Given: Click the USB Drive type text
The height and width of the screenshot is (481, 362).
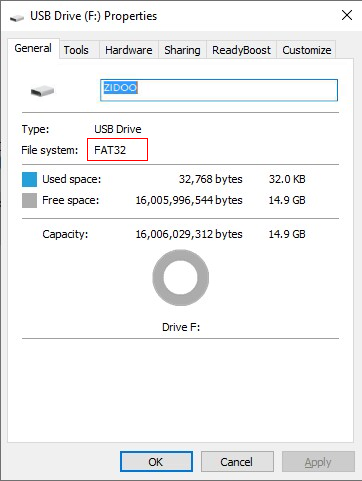Looking at the screenshot, I should (x=118, y=129).
